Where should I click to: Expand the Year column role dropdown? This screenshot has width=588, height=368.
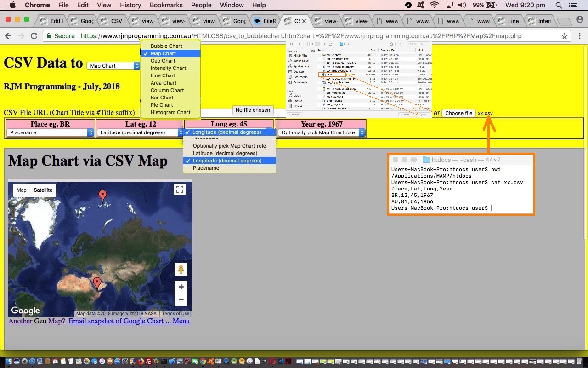coord(322,132)
